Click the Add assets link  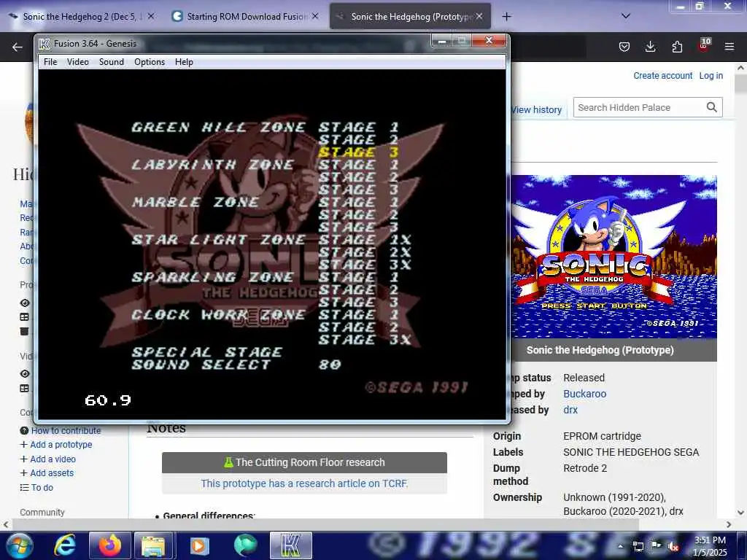coord(52,473)
